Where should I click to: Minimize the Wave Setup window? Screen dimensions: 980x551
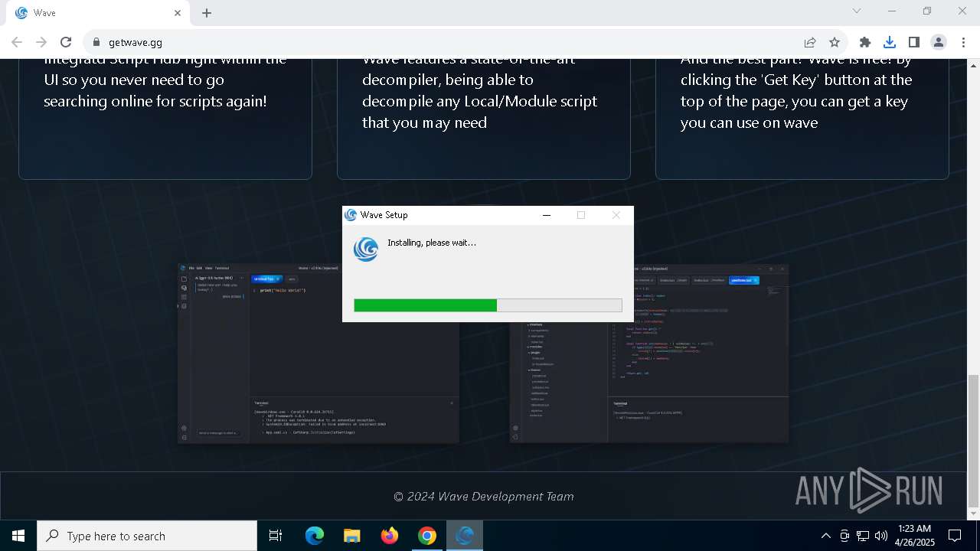click(x=547, y=215)
